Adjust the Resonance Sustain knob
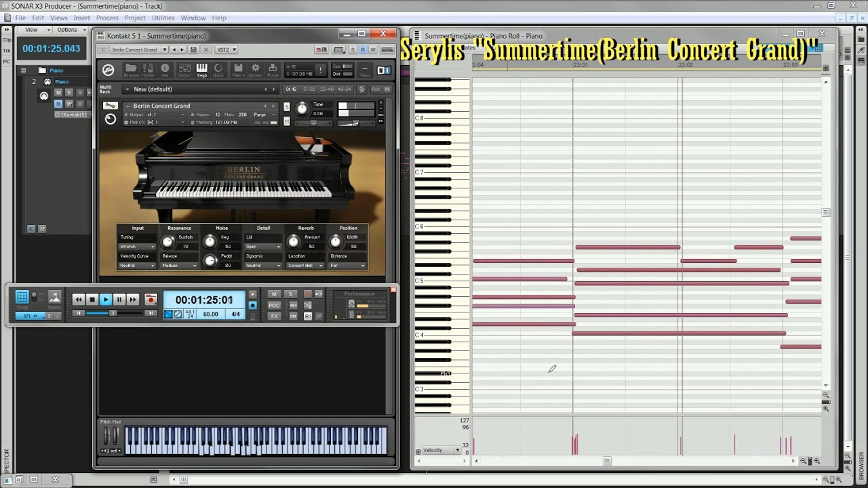 (x=168, y=242)
